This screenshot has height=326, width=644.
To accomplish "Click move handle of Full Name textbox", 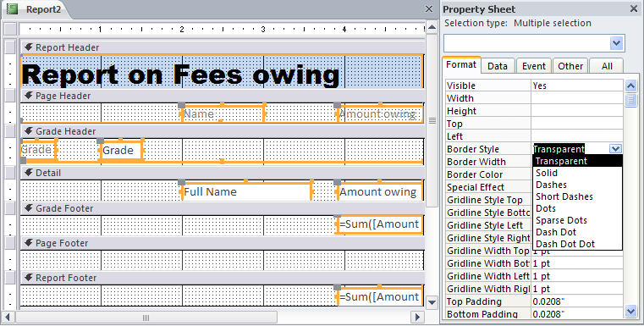I will point(182,182).
